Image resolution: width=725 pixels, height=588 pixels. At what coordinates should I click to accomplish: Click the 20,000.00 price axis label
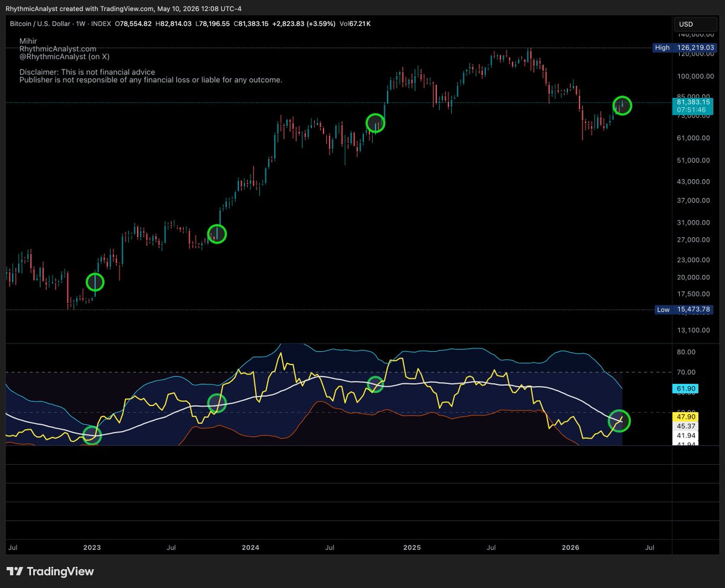(x=695, y=277)
